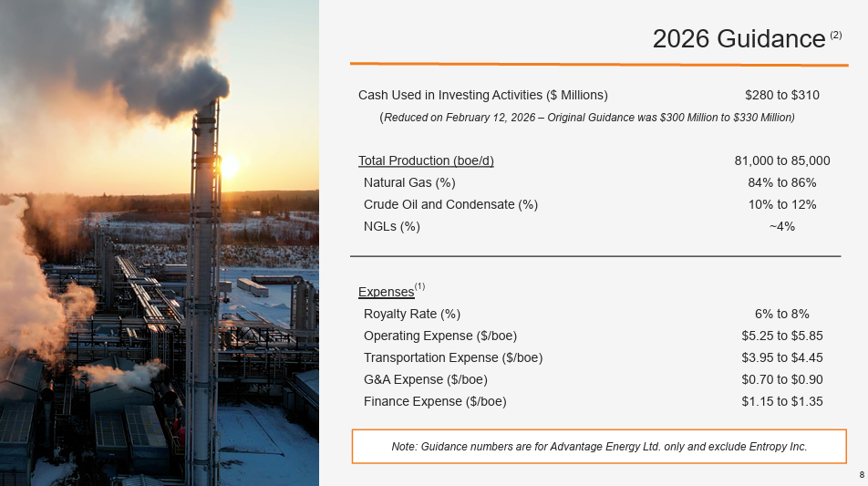Click the $5.25 to $5.85 operating expense value
This screenshot has width=868, height=486.
pyautogui.click(x=782, y=336)
